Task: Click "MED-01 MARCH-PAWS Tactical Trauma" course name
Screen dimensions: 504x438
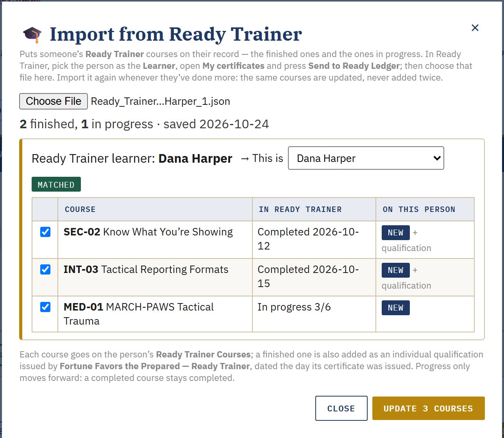Action: [139, 314]
